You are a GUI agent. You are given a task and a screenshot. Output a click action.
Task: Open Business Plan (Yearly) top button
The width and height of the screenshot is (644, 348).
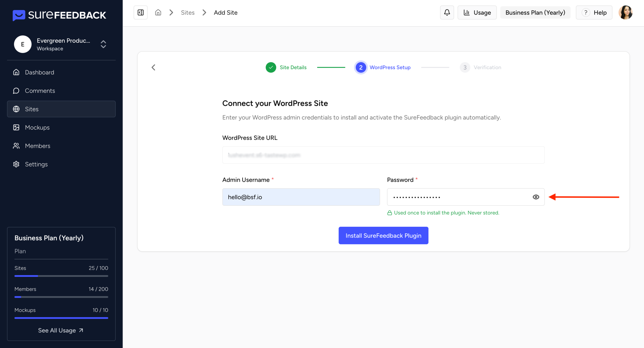click(x=535, y=13)
